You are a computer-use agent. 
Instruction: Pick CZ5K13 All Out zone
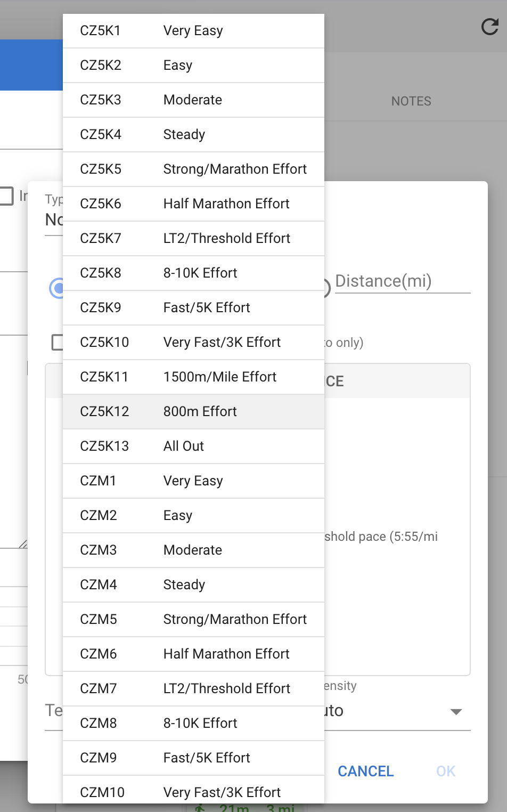pos(193,446)
